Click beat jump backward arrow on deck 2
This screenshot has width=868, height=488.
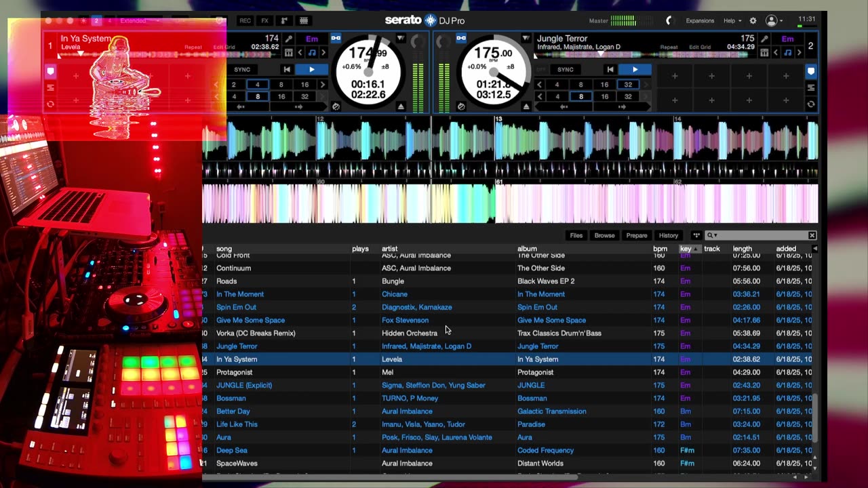point(564,107)
